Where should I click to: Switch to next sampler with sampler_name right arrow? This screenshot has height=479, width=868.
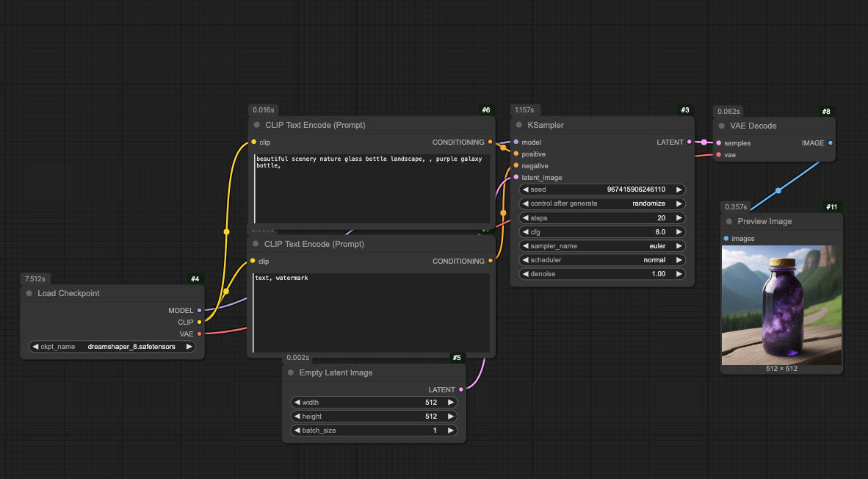pos(679,246)
